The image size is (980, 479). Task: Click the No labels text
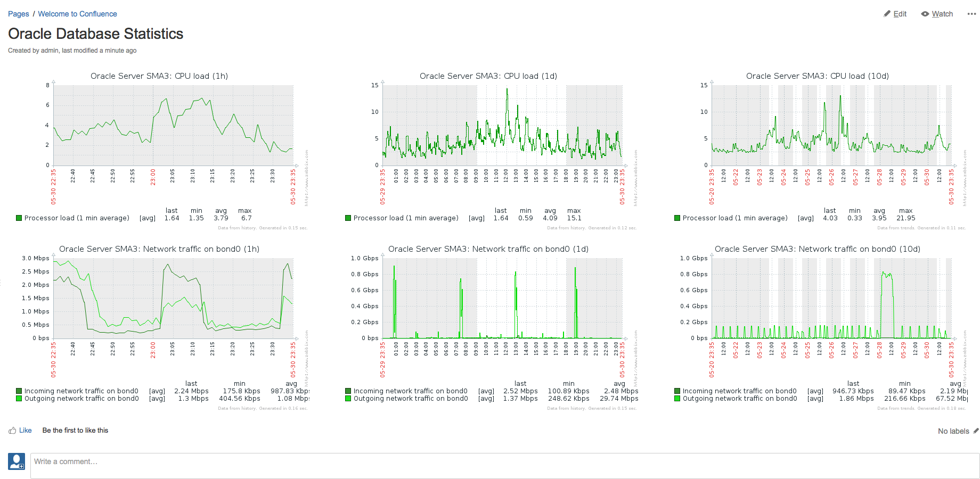click(x=953, y=431)
